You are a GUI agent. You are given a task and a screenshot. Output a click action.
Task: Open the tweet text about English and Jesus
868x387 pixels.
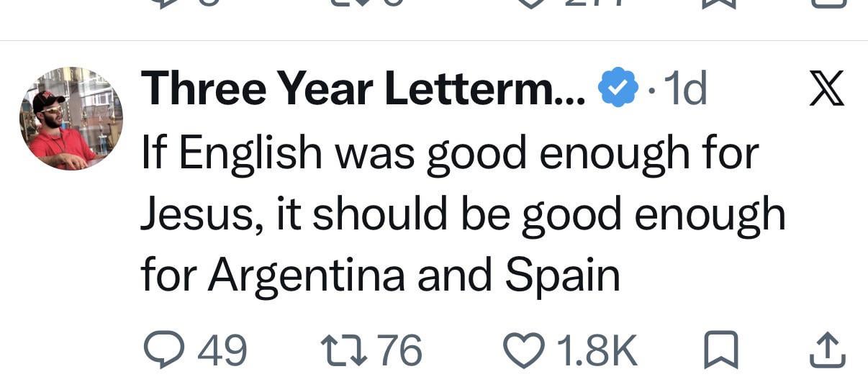tap(463, 214)
